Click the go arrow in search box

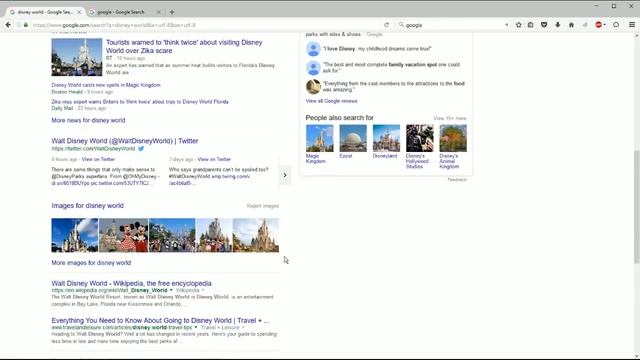pyautogui.click(x=507, y=25)
